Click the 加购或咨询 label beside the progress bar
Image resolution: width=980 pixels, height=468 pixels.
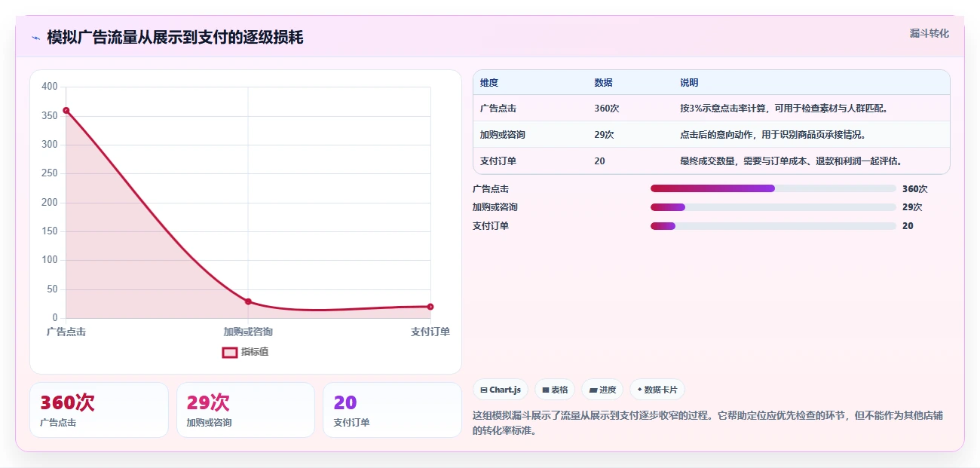(x=495, y=207)
